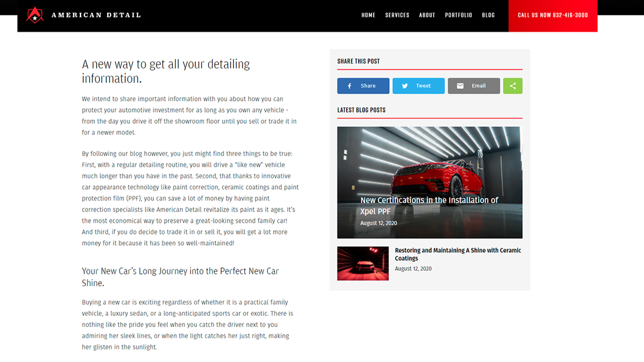Click the August 12, 2020 date under Xpel post
The width and height of the screenshot is (644, 362).
coord(378,223)
